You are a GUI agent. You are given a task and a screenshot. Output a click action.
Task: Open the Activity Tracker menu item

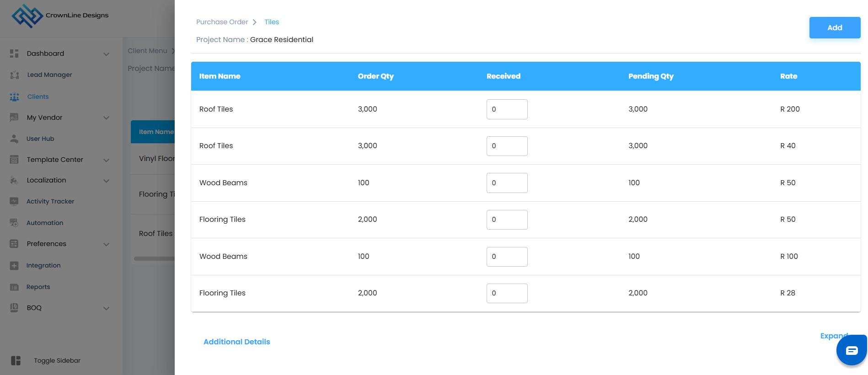pos(50,201)
